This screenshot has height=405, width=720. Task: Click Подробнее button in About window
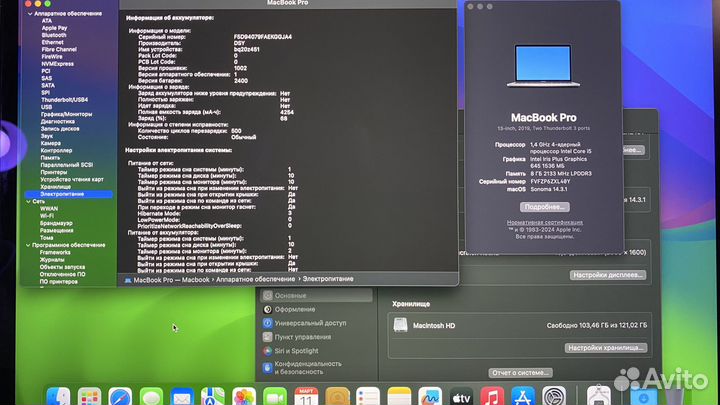point(545,207)
